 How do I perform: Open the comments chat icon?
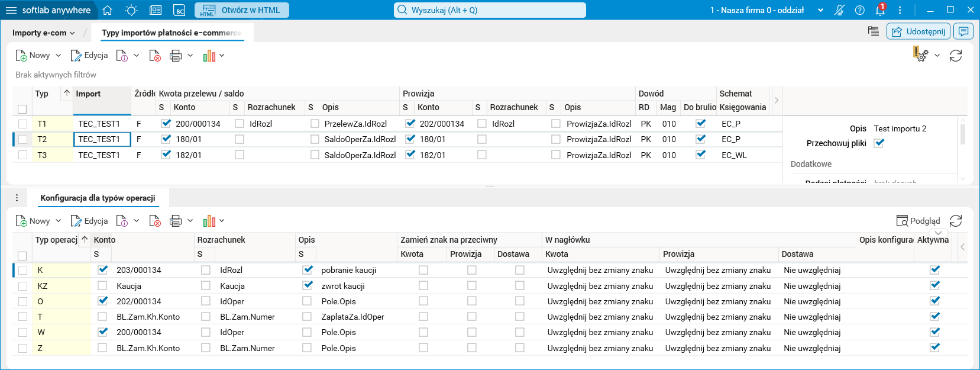click(963, 31)
